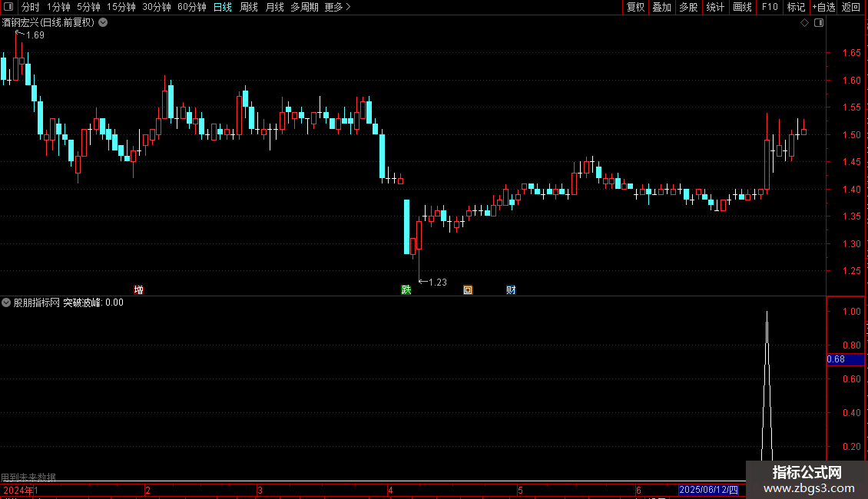The width and height of the screenshot is (868, 499).
Task: Click the orange 回 event marker
Action: pos(468,290)
